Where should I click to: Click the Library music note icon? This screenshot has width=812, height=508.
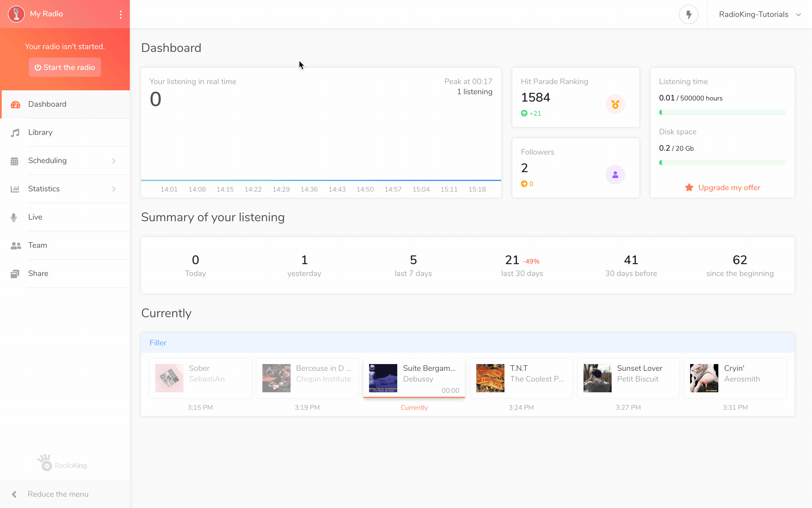coord(15,133)
